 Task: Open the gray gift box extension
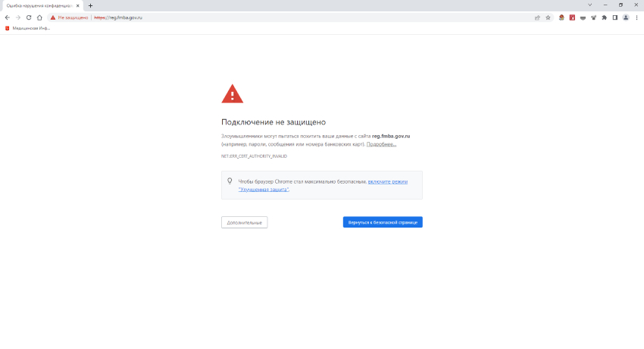593,17
